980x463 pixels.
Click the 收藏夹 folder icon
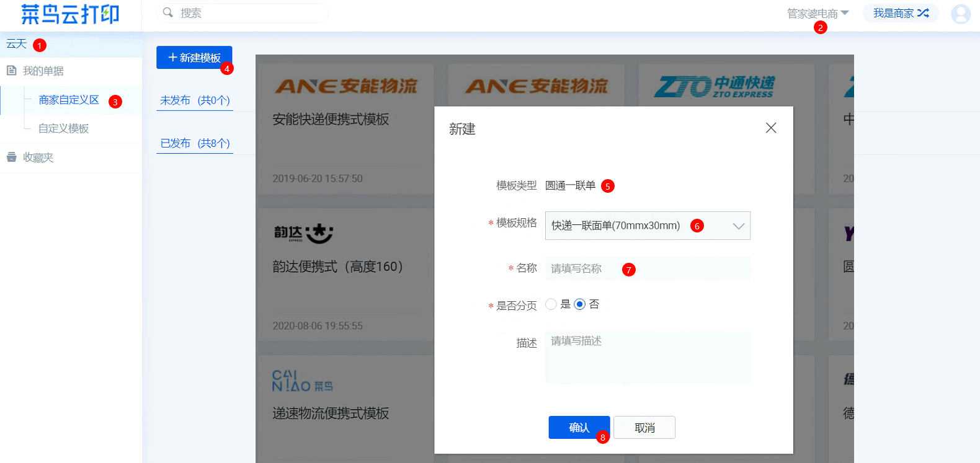tap(11, 157)
